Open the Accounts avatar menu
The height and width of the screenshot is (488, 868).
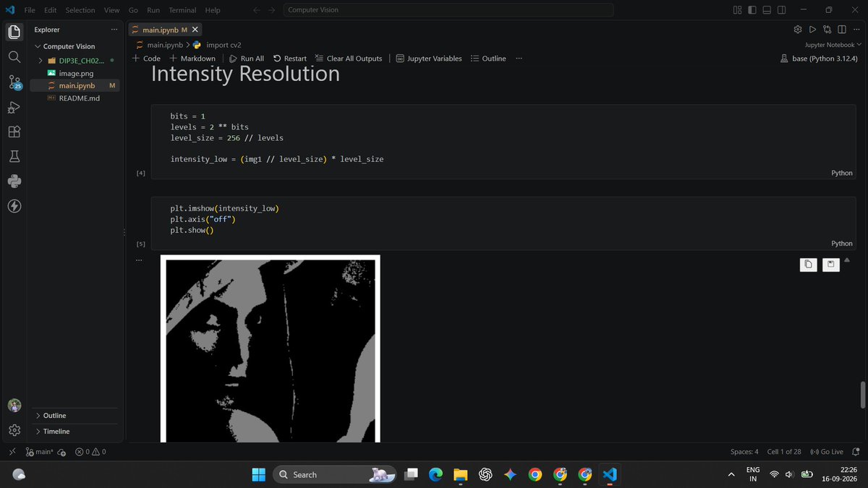pyautogui.click(x=14, y=406)
